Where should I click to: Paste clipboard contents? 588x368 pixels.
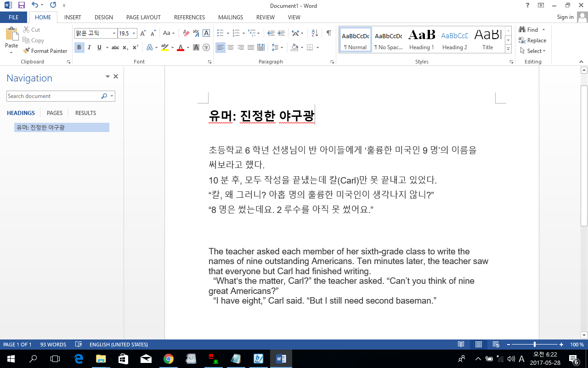coord(11,40)
